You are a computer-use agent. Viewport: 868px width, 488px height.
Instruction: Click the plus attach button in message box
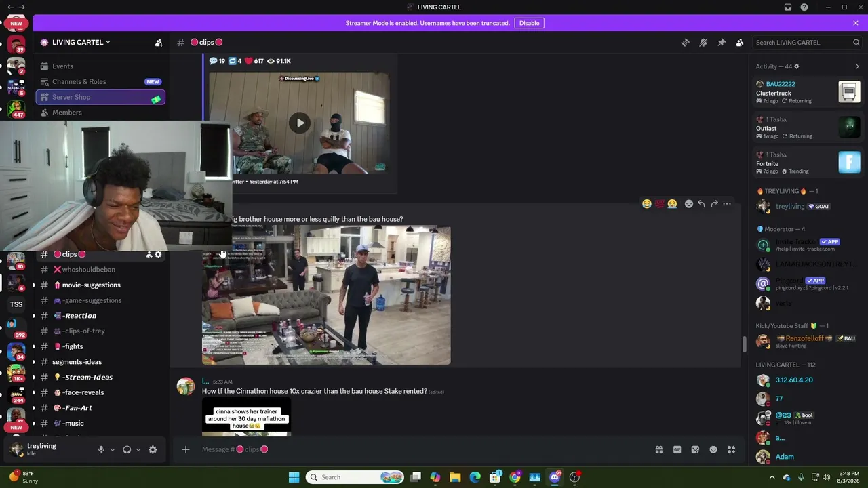(186, 449)
